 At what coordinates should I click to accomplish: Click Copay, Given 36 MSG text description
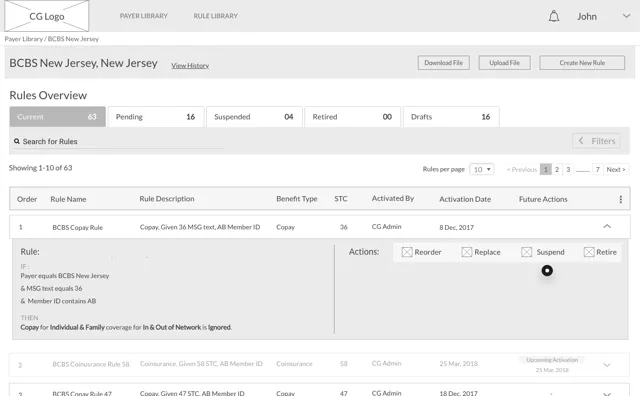point(200,227)
